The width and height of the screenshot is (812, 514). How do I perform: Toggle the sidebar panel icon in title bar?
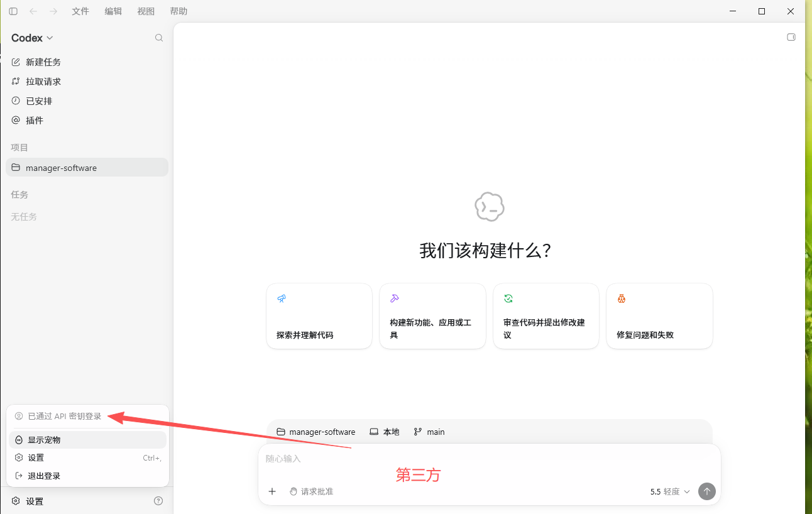click(13, 11)
